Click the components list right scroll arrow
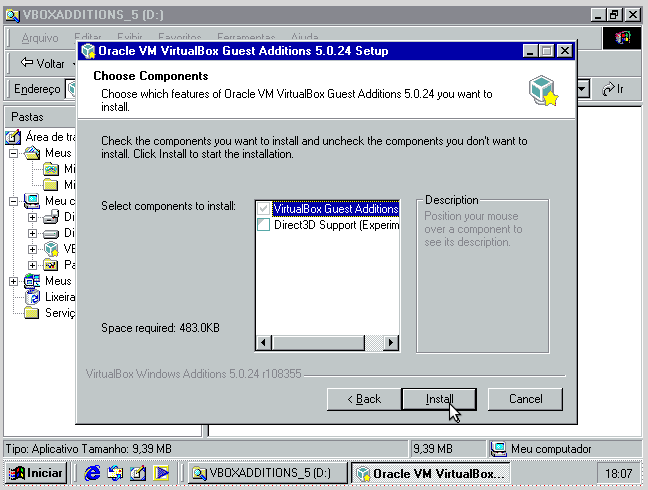648x490 pixels. pyautogui.click(x=391, y=343)
